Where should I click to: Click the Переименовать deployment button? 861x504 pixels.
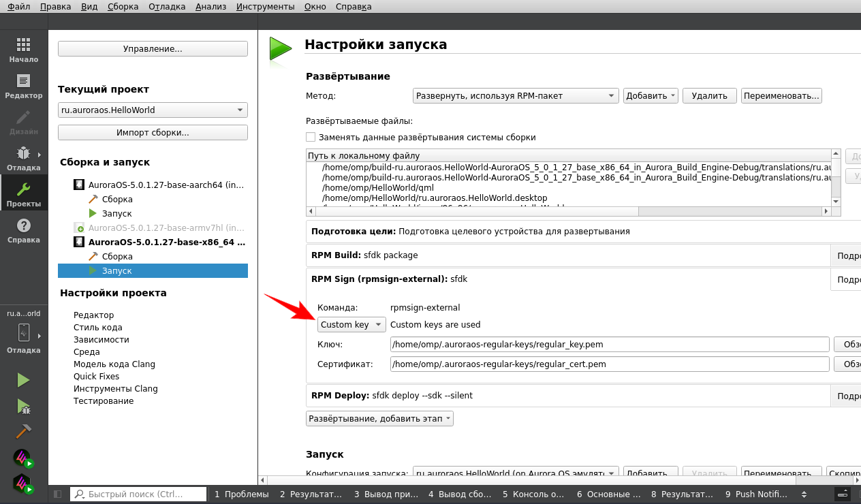coord(781,96)
